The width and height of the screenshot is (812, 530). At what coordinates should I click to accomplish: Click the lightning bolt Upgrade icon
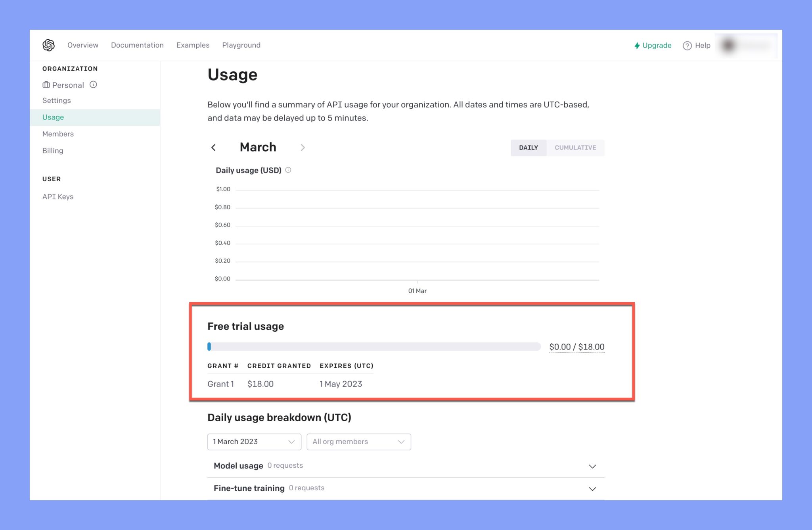coord(637,45)
